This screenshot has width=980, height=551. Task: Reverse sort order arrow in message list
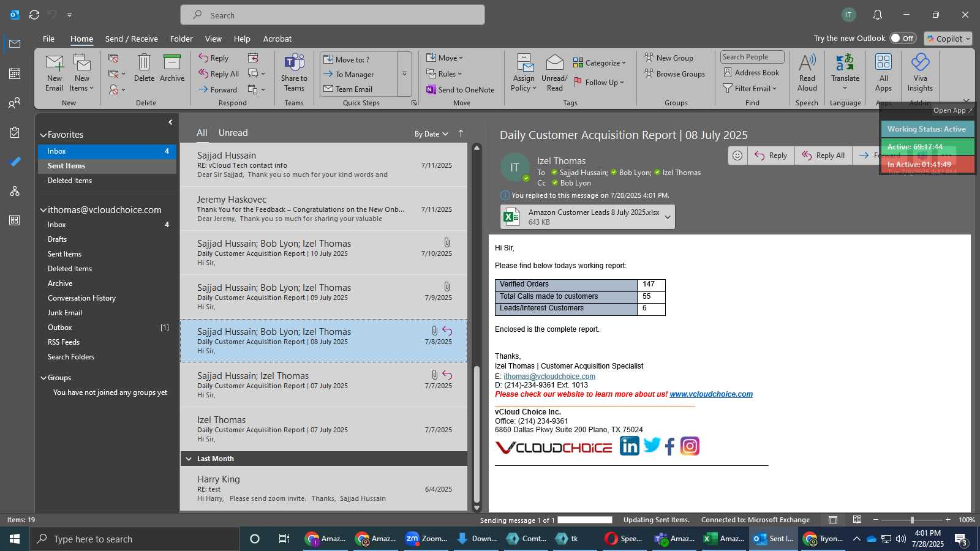(x=461, y=133)
